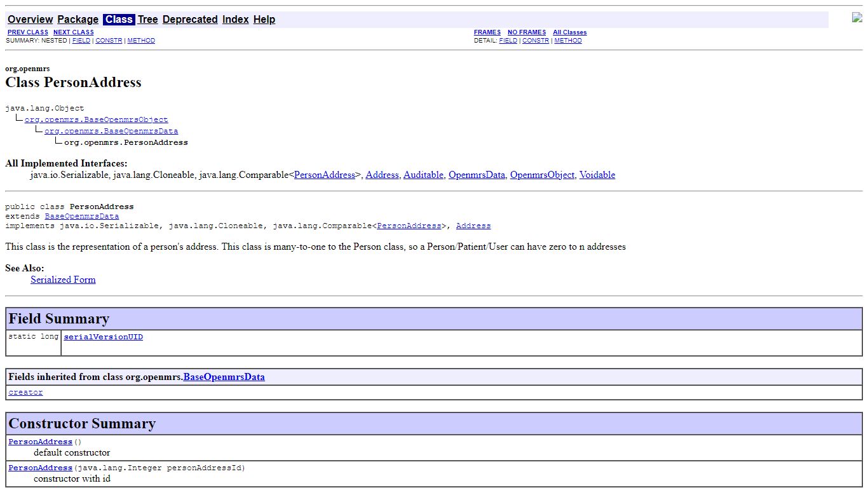Go to the Package navigation link
The image size is (868, 488).
tap(78, 20)
